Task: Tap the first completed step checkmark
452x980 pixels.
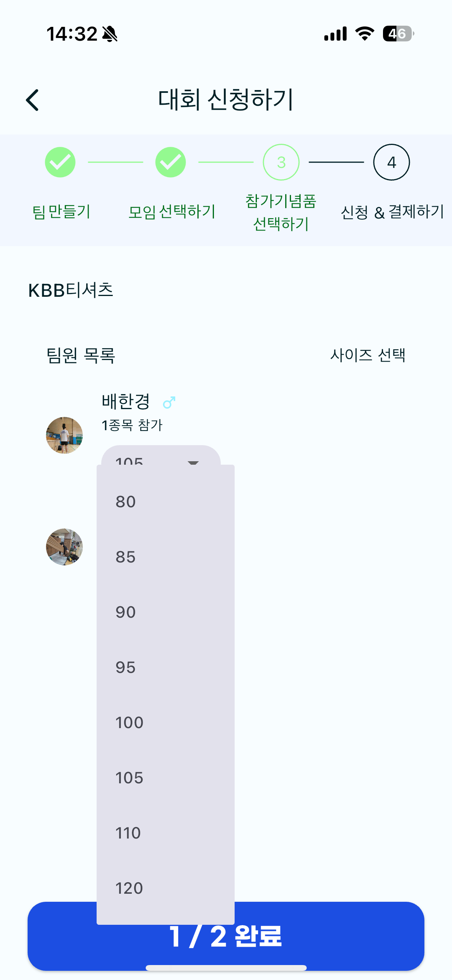Action: tap(60, 162)
